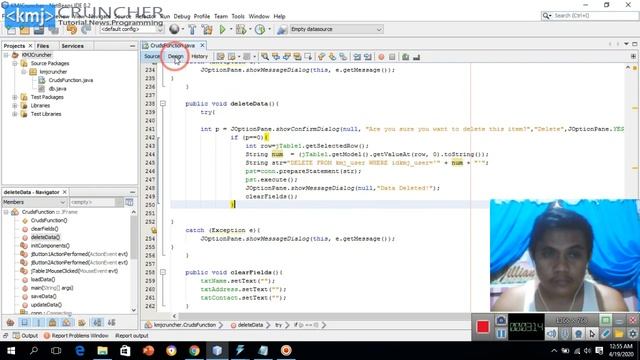Open the default config dropdown
Viewport: 640px width, 360px height.
pos(131,29)
